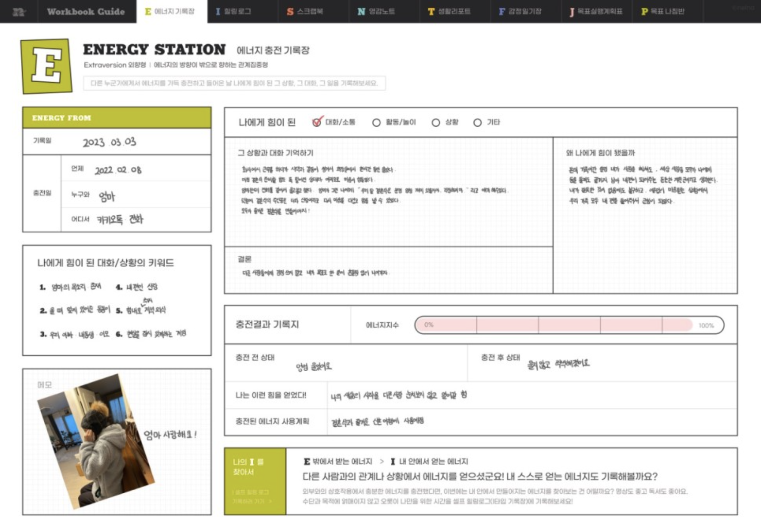This screenshot has height=532, width=761.
Task: Edit the 나는 이런 힘을 얻었다! field
Action: click(532, 395)
